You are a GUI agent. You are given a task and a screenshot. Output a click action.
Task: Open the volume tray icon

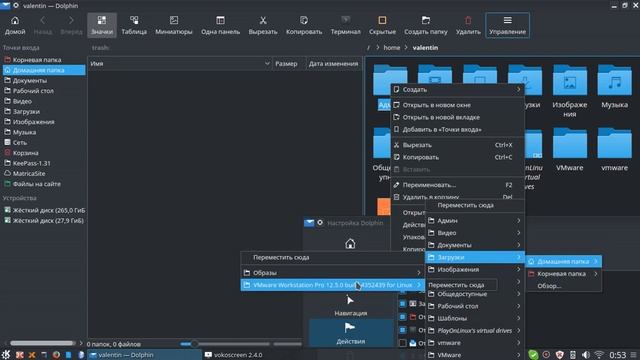coord(586,355)
